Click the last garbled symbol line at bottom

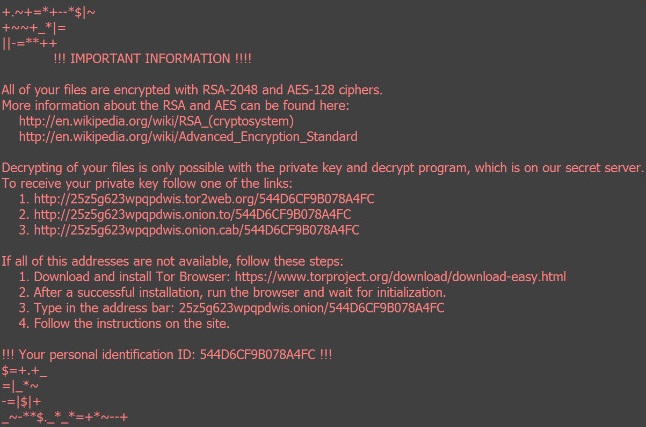(x=65, y=417)
